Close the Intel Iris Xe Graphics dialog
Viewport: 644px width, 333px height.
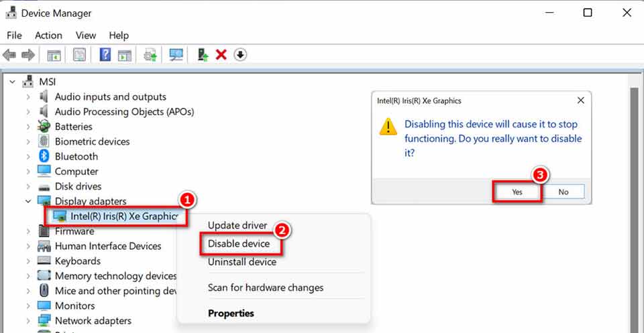(x=580, y=101)
